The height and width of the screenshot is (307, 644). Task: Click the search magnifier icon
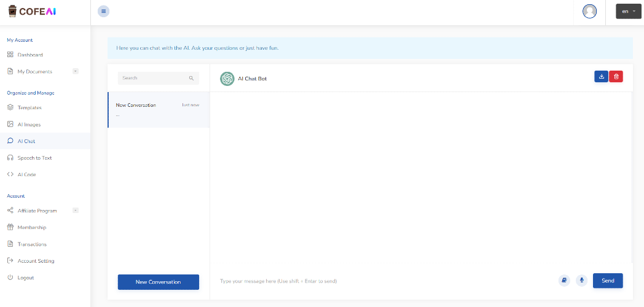coord(191,78)
